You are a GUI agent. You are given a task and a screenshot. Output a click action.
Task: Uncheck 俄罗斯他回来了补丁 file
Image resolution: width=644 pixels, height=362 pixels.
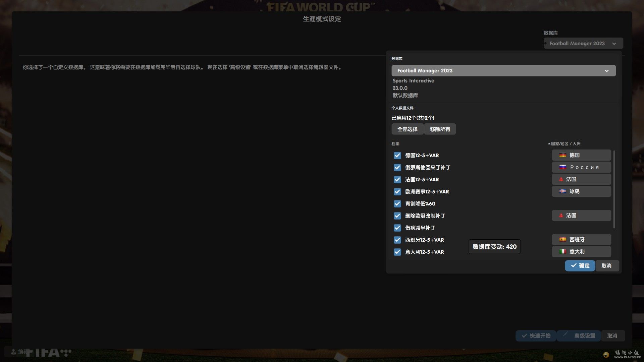(397, 168)
